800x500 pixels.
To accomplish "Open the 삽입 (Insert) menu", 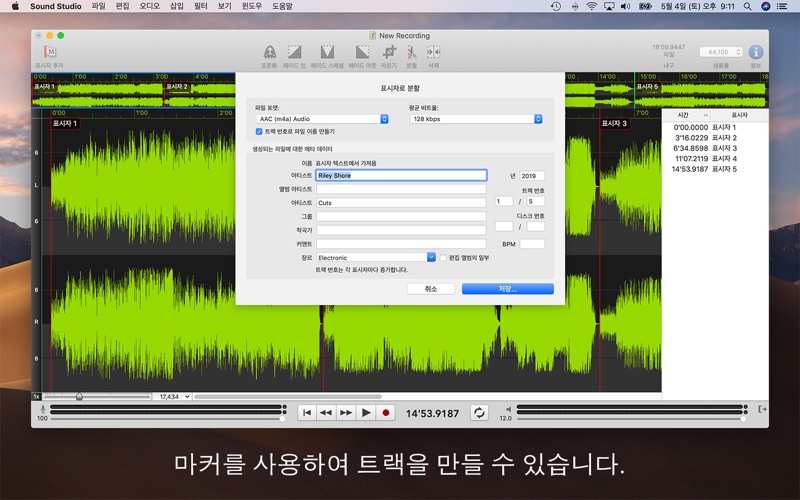I will tap(177, 6).
